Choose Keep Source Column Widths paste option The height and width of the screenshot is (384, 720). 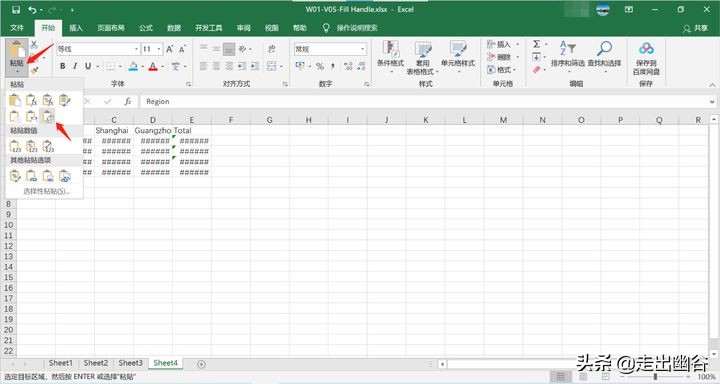pos(31,116)
